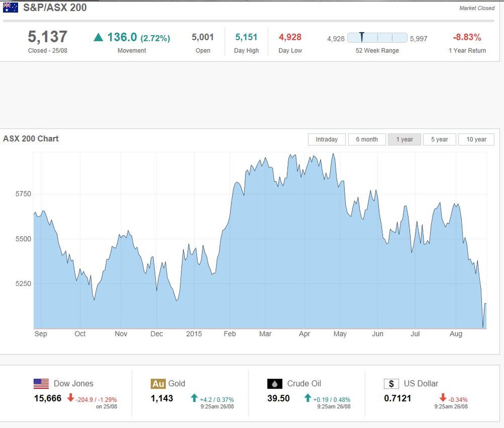Select the 1 year chart range
504x428 pixels.
click(404, 139)
